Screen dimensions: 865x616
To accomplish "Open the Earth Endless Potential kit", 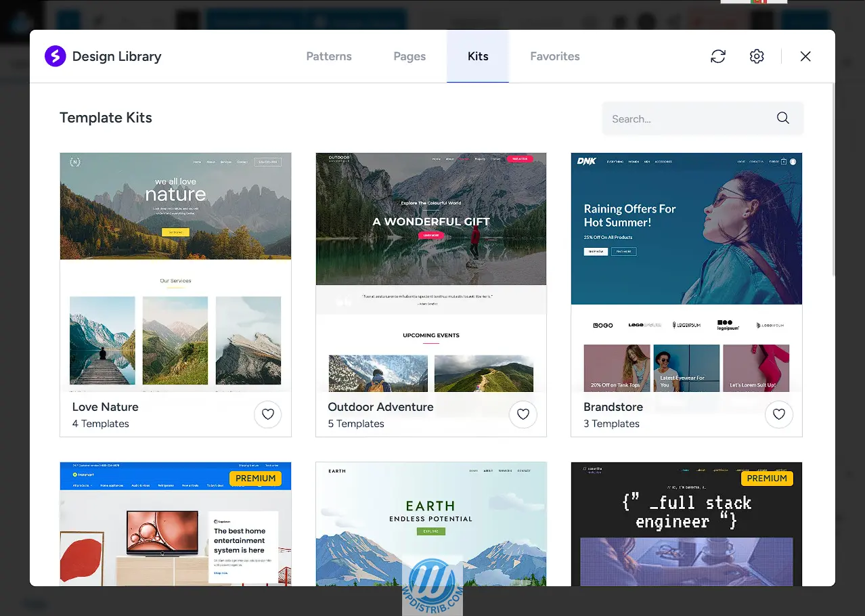I will pyautogui.click(x=431, y=524).
